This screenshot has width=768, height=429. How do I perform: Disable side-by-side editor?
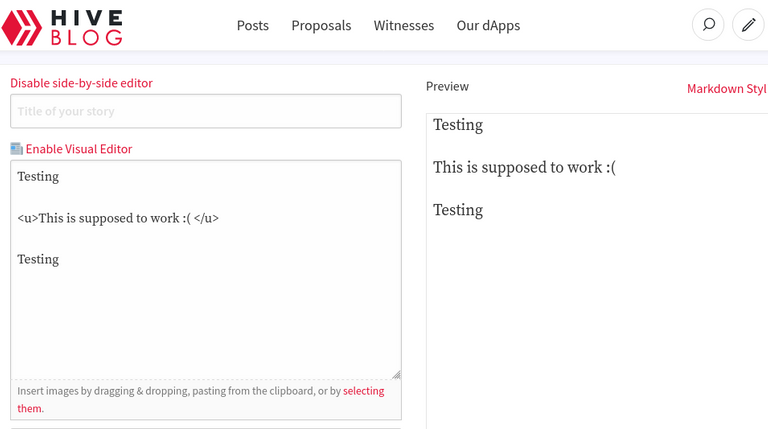click(81, 83)
